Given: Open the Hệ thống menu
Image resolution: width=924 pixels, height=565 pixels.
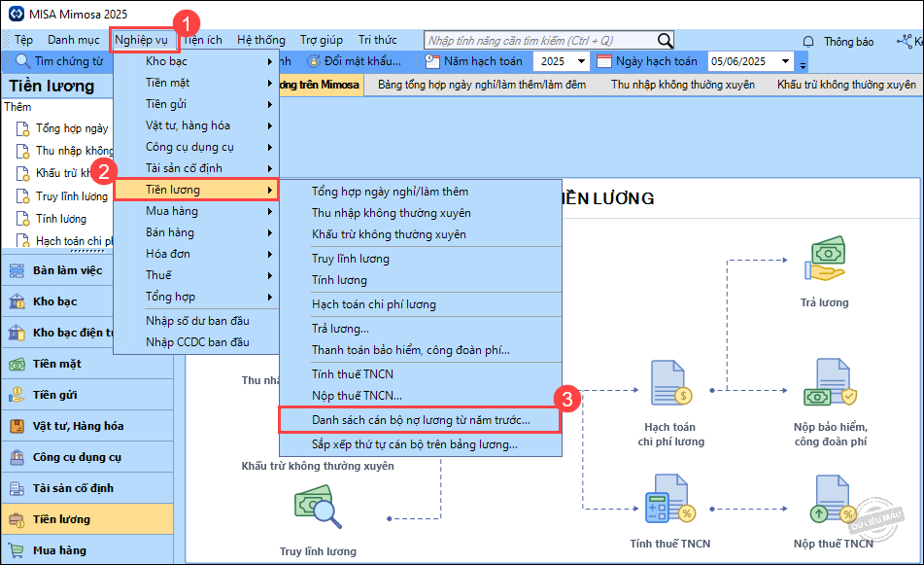Looking at the screenshot, I should (x=261, y=40).
